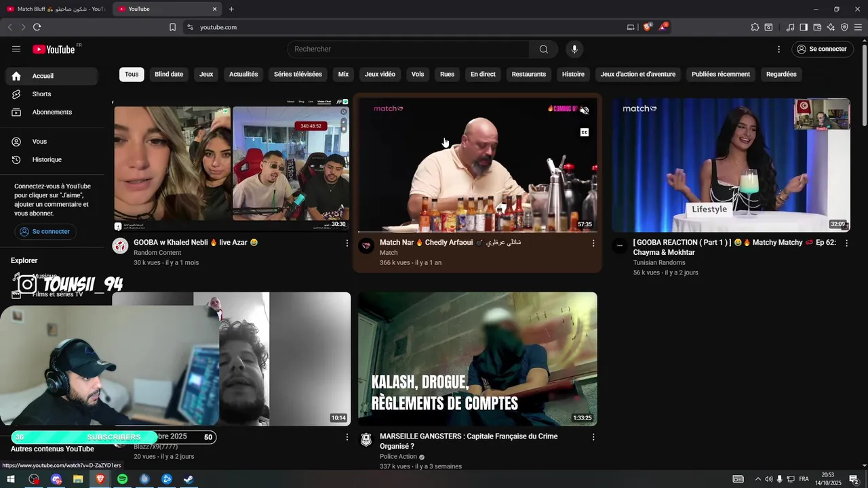The width and height of the screenshot is (868, 488).
Task: Go to the YouTube logo home link
Action: (54, 49)
